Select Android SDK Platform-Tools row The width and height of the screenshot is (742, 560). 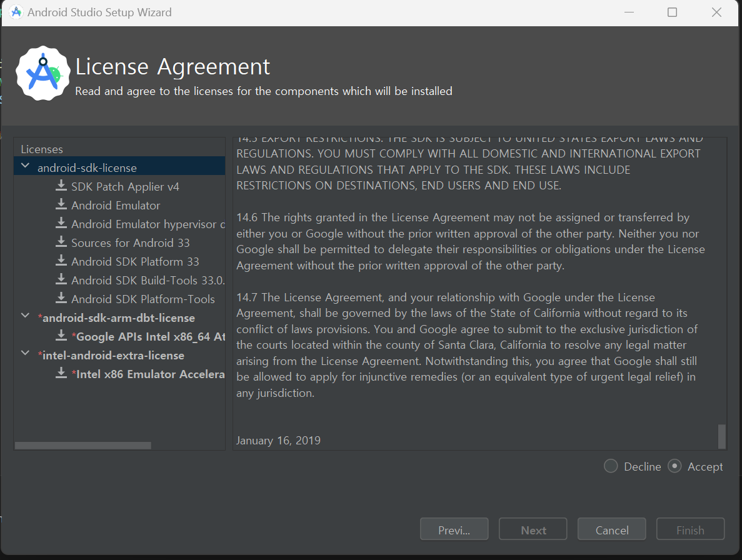pyautogui.click(x=120, y=299)
